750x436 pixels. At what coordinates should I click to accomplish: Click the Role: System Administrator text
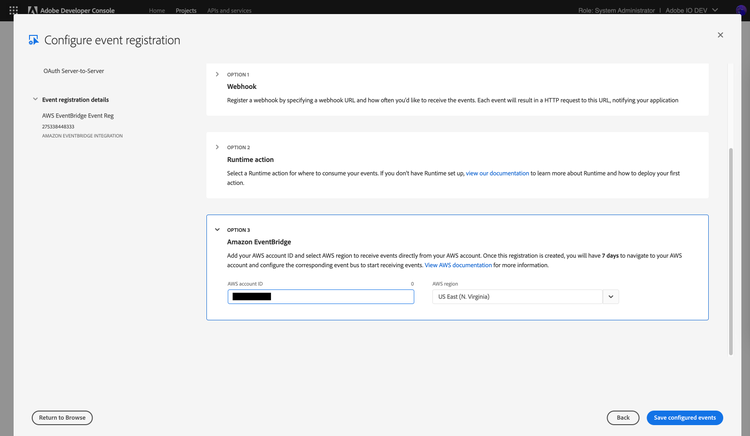pyautogui.click(x=616, y=10)
